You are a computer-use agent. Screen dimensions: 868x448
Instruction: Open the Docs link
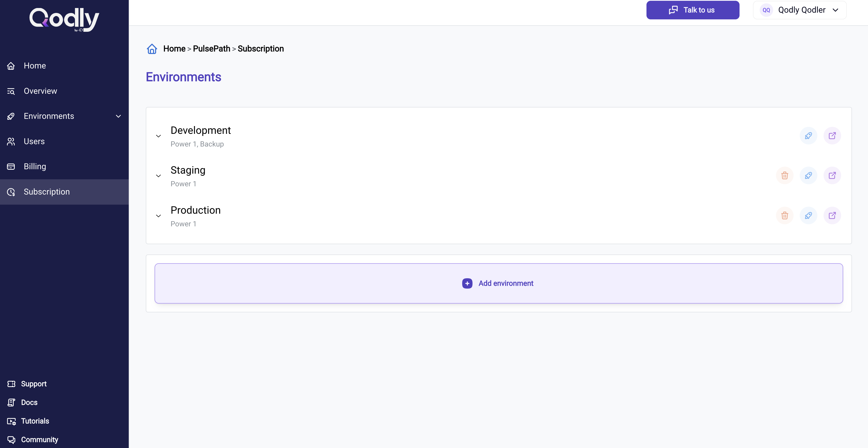(29, 403)
